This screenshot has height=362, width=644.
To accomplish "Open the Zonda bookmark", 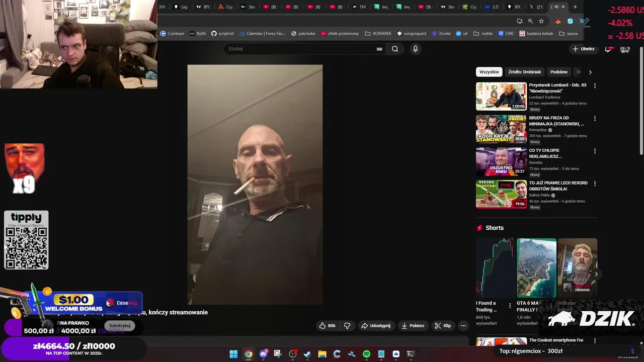I will [441, 34].
